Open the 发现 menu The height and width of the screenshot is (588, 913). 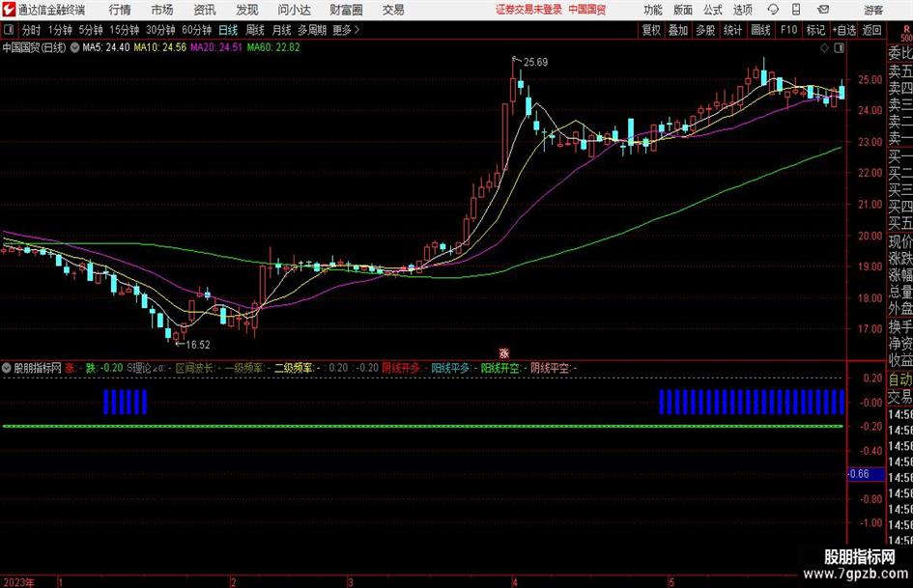(x=247, y=10)
